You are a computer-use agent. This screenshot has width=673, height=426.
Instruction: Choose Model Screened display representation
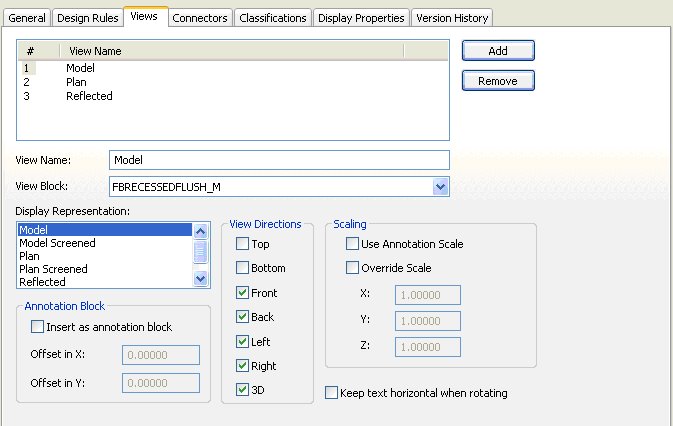(58, 243)
